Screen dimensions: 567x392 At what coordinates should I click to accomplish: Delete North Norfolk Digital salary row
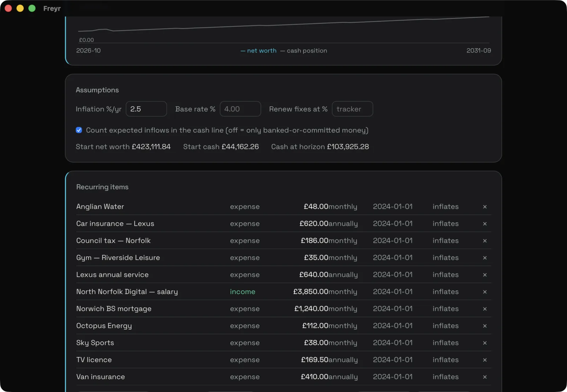pyautogui.click(x=485, y=292)
